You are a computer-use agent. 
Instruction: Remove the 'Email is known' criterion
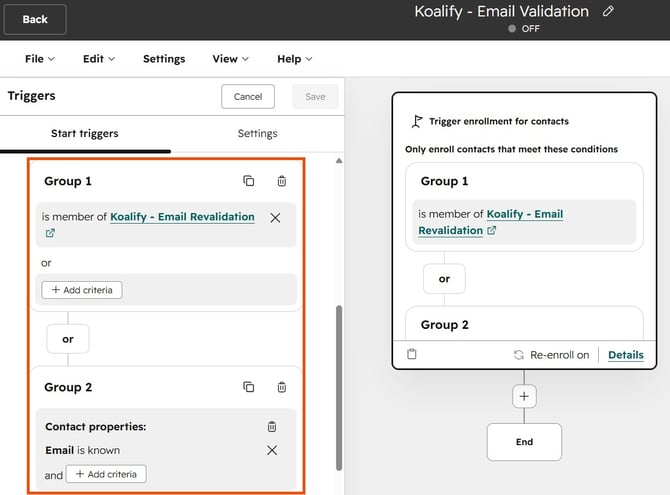(272, 450)
